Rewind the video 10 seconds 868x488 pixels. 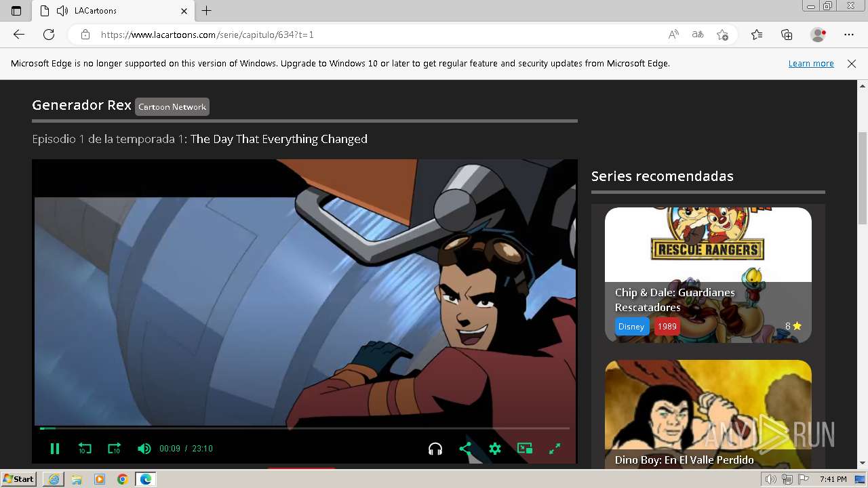coord(85,449)
